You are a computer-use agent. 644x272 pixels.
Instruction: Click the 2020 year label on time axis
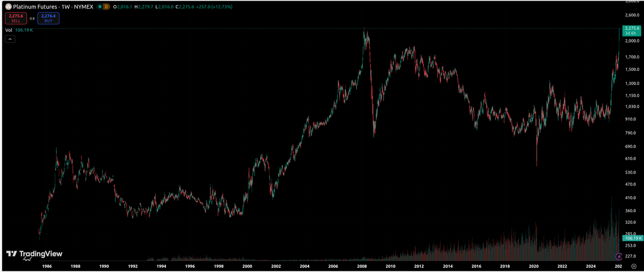pyautogui.click(x=533, y=266)
